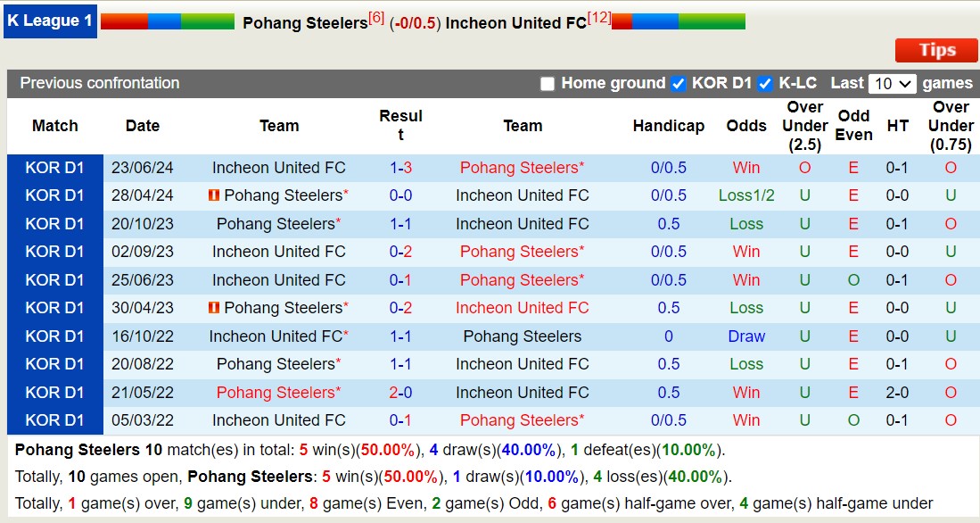
Task: Select the Previous confrontation section header
Action: click(98, 83)
